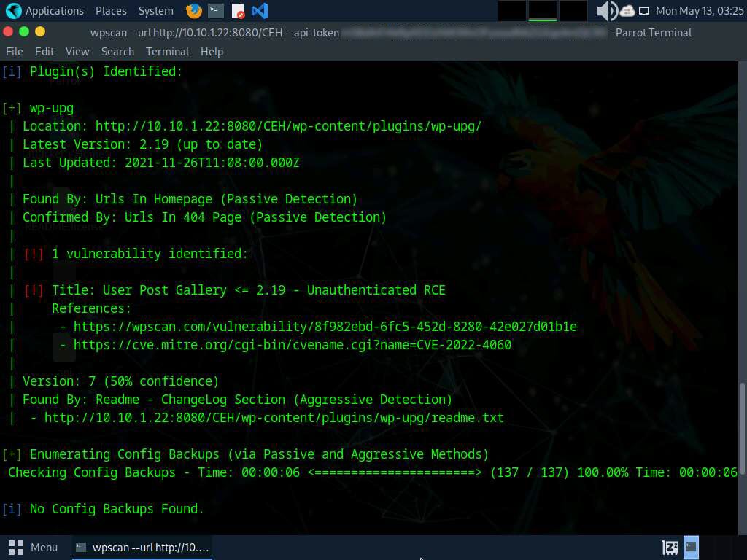Image resolution: width=747 pixels, height=560 pixels.
Task: Open the Help menu in the terminal
Action: click(x=212, y=52)
